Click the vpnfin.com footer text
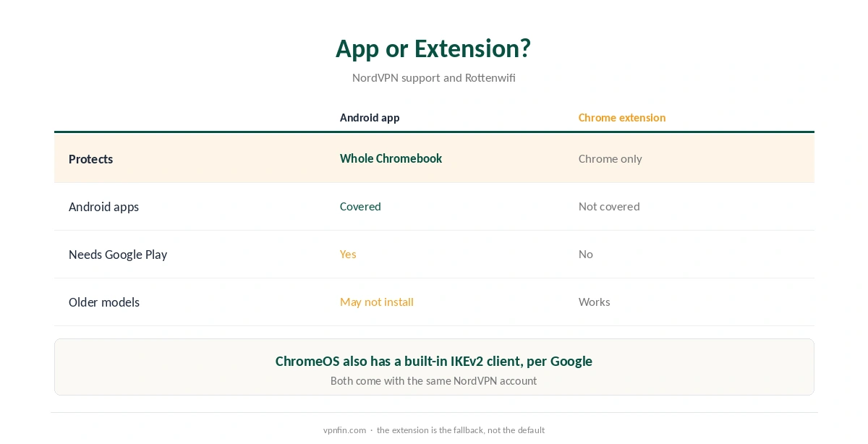The height and width of the screenshot is (444, 868). pyautogui.click(x=344, y=430)
